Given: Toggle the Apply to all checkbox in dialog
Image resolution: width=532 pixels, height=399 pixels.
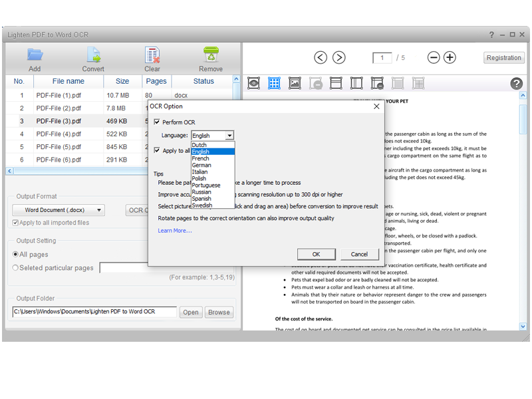Looking at the screenshot, I should point(157,150).
